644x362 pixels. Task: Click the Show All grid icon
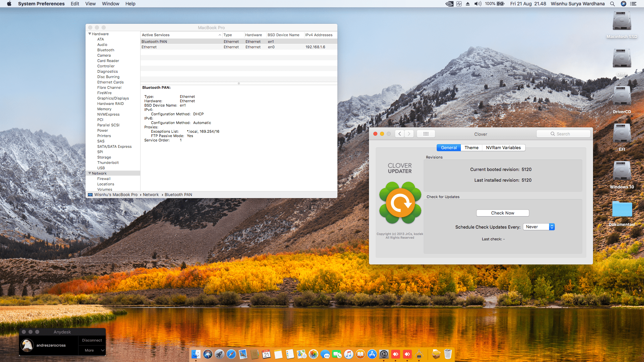click(426, 134)
